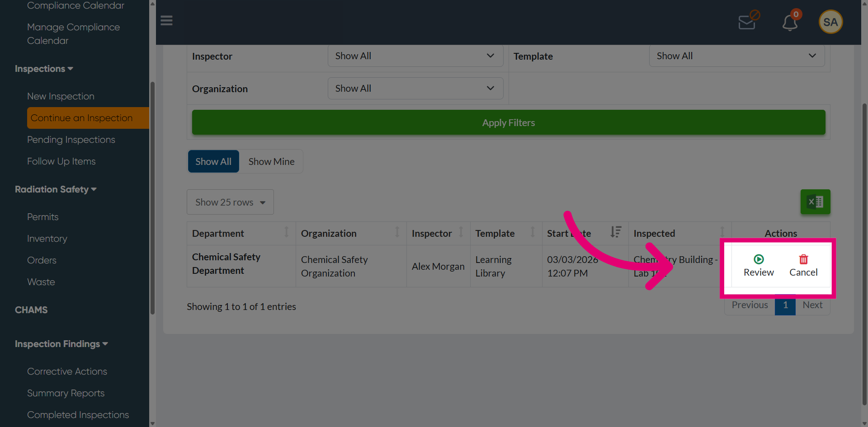This screenshot has width=868, height=427.
Task: Open the Organization filter dropdown
Action: point(415,89)
